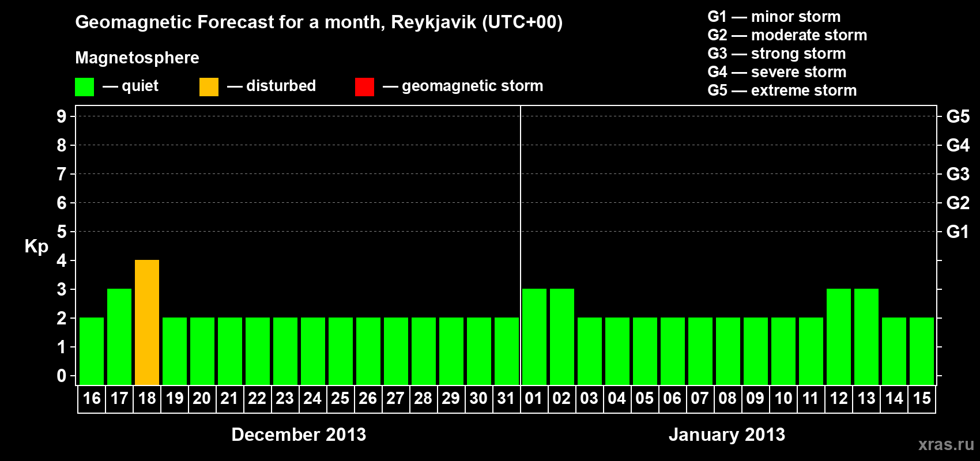Screen dimensions: 980x461
Task: Click date label '09' on the axis
Action: click(x=755, y=398)
